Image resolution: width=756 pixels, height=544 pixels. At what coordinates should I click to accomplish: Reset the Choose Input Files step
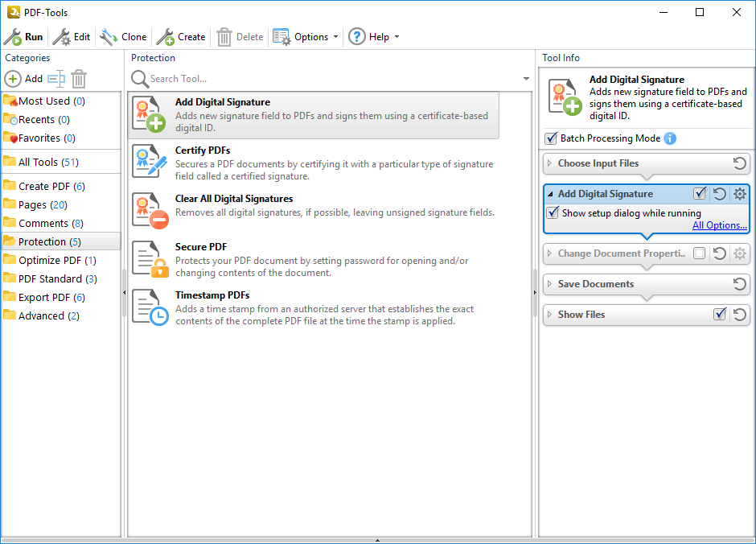point(740,163)
